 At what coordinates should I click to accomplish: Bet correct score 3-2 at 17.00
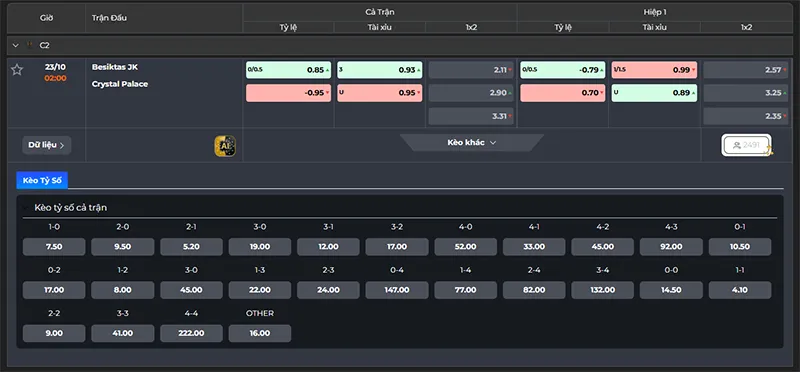point(397,246)
